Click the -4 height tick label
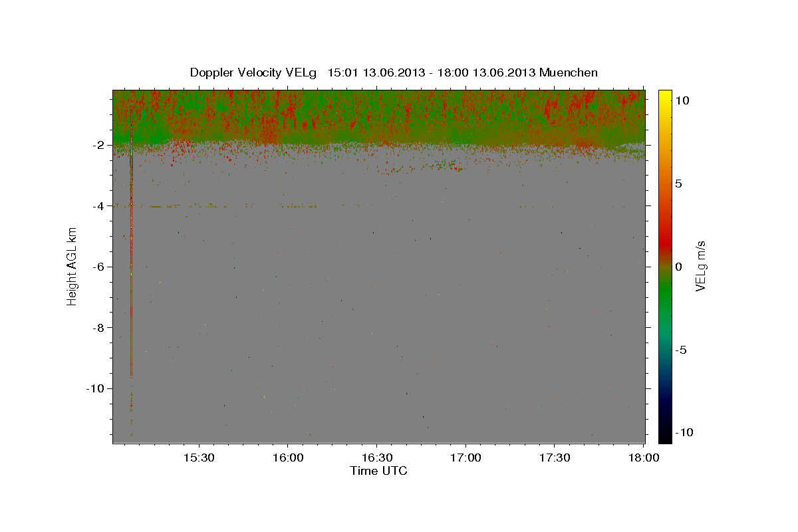798x532 pixels. [x=100, y=206]
